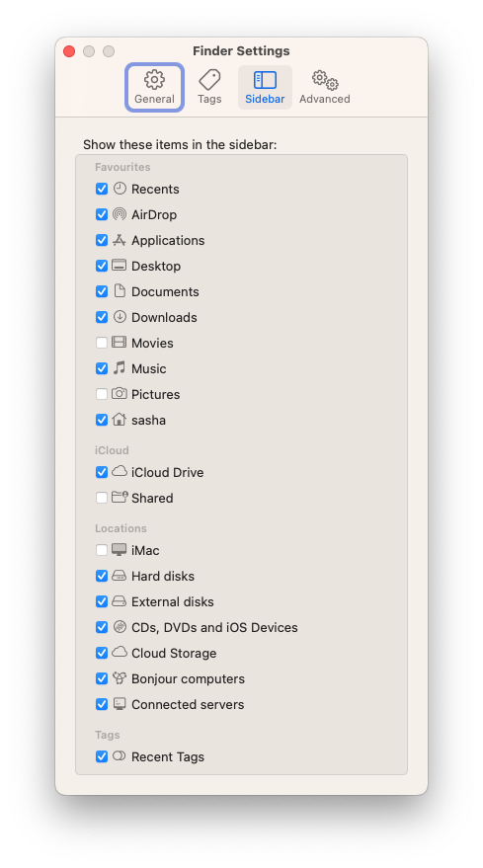Open the General settings gear icon
This screenshot has width=483, height=868.
click(154, 80)
